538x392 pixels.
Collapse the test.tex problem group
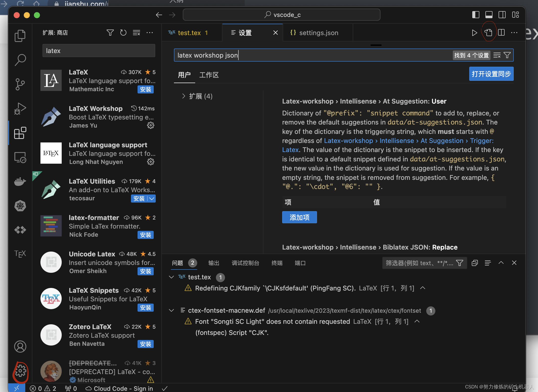171,277
